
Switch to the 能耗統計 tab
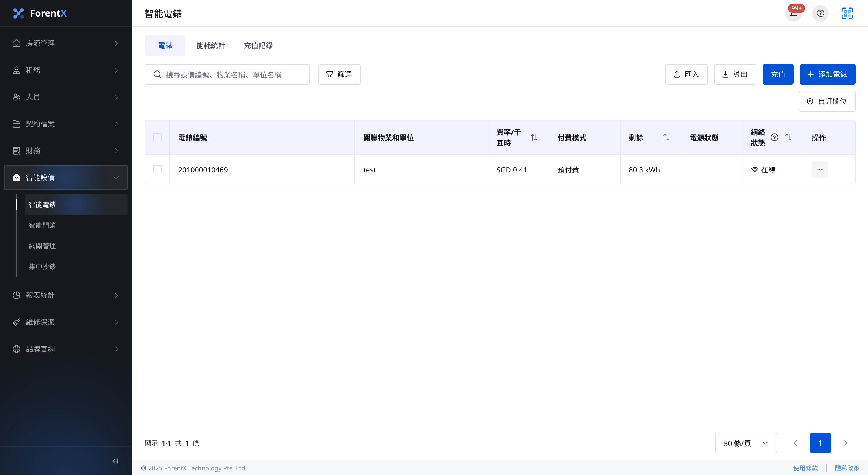click(x=211, y=45)
